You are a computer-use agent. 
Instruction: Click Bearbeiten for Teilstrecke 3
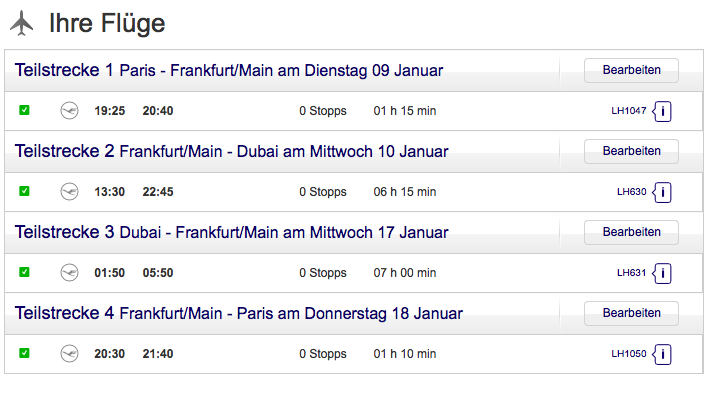pyautogui.click(x=631, y=232)
